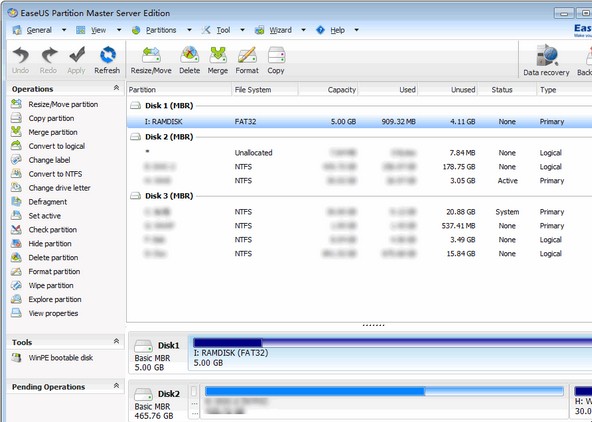
Task: Click the Hide partition icon
Action: (x=16, y=243)
